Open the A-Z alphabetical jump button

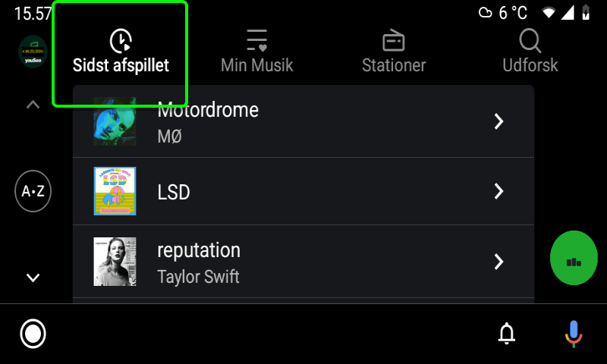click(33, 191)
